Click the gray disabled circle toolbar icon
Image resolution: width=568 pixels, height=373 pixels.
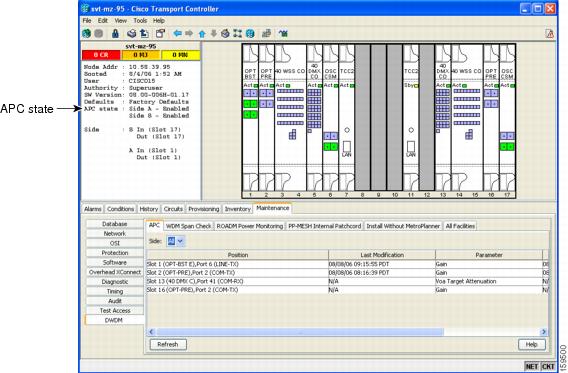99,34
